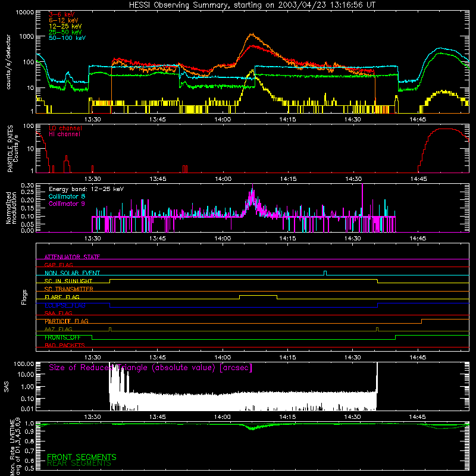Click the Size of Reduced Triangle label
Screen dimensions: 476x476
(151, 368)
